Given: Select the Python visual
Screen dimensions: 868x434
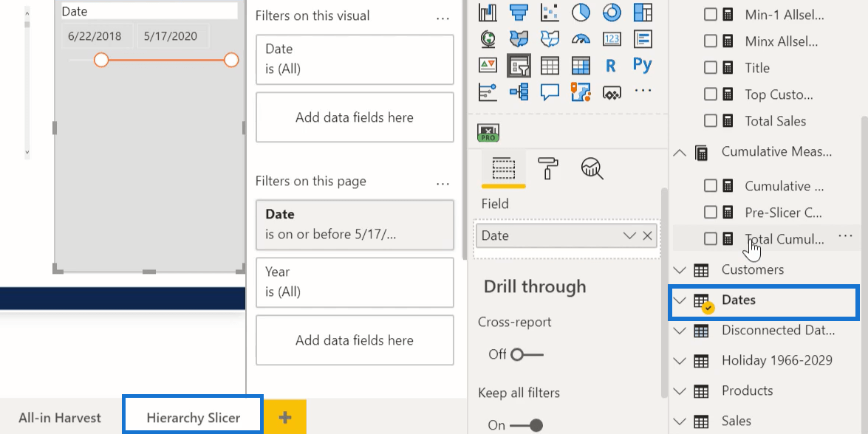Looking at the screenshot, I should (642, 65).
